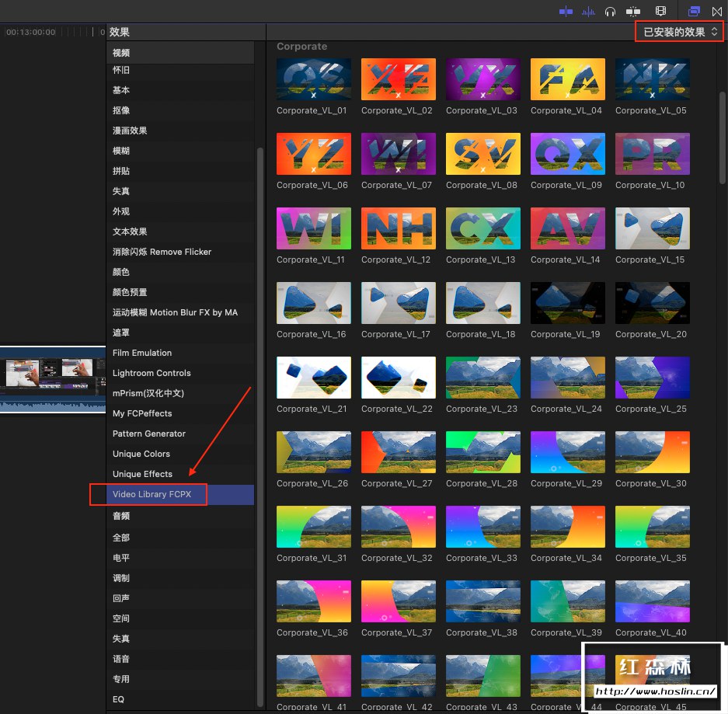Select the 视频 header in effects sidebar
Screen dimensions: 728x714
click(x=180, y=53)
